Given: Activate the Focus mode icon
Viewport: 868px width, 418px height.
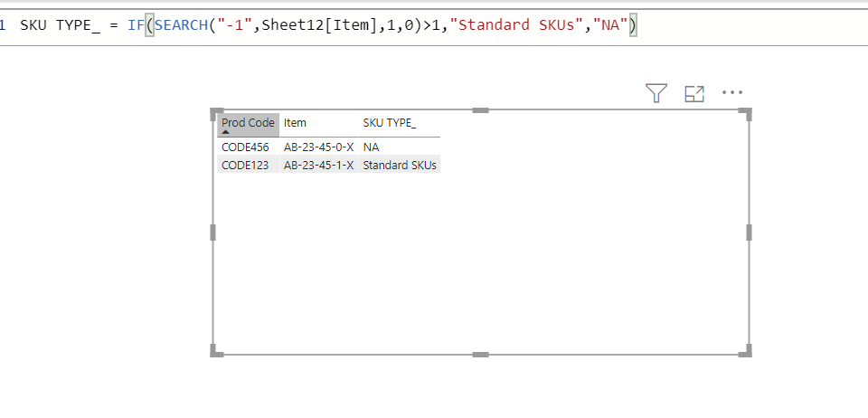Looking at the screenshot, I should 694,93.
